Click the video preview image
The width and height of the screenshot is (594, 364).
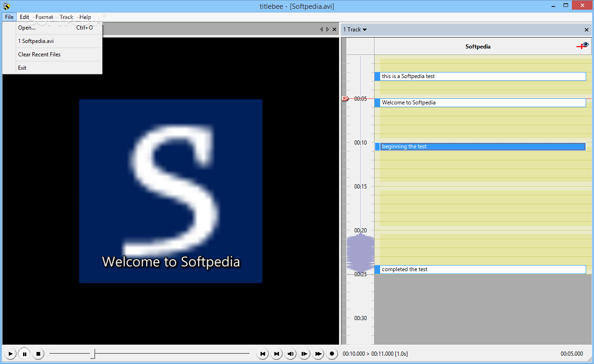click(170, 191)
